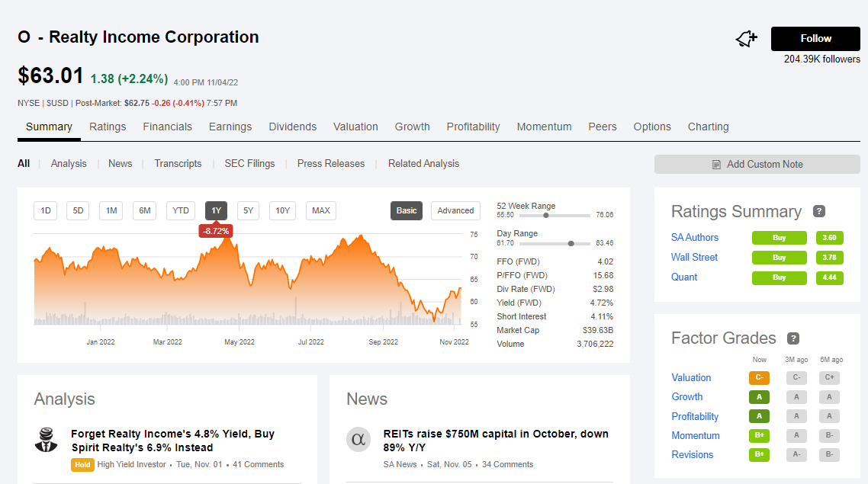Filter feed by News

[120, 164]
